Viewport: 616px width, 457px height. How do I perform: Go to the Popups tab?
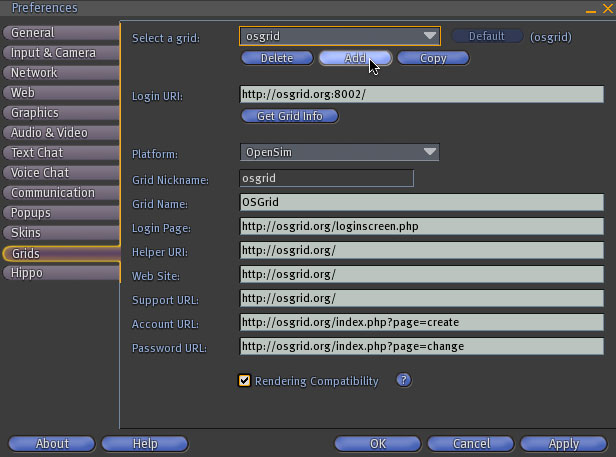click(61, 213)
